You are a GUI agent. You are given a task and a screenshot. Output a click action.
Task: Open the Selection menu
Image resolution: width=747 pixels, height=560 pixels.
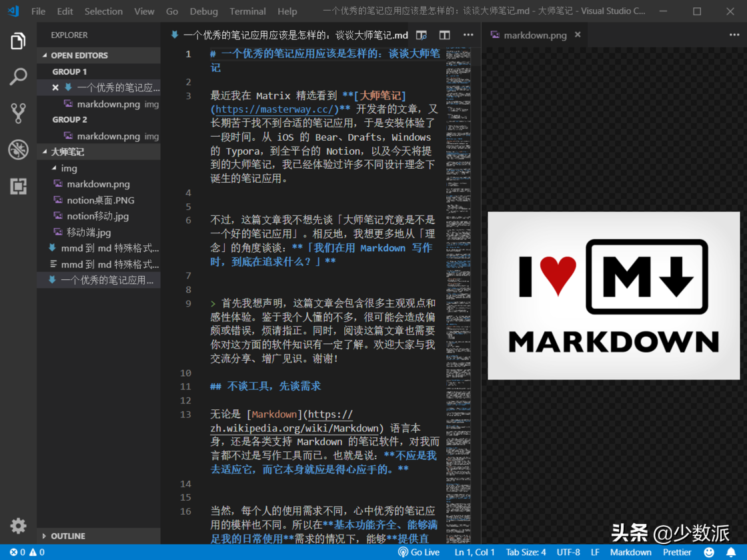pos(103,11)
